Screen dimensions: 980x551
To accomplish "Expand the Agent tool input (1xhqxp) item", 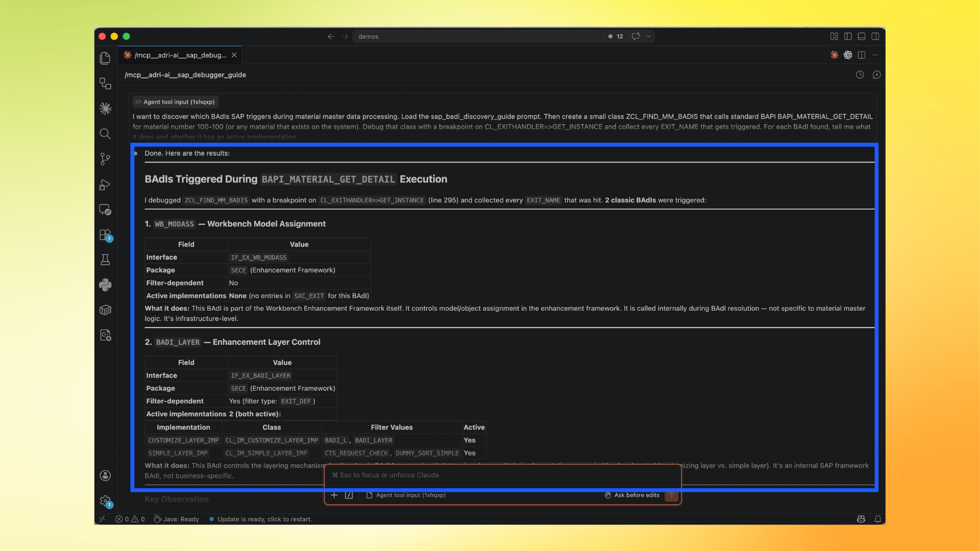I will click(x=175, y=102).
